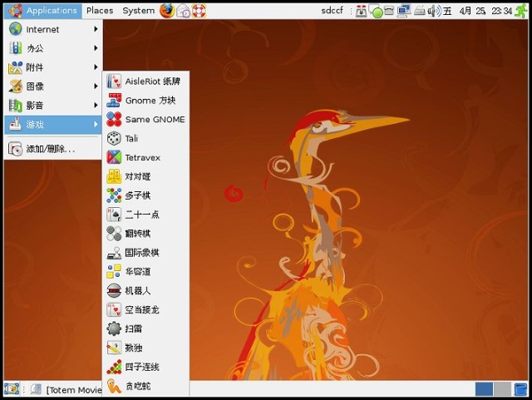This screenshot has width=532, height=400.
Task: Launch 贪吃蛇 snake game
Action: (146, 386)
